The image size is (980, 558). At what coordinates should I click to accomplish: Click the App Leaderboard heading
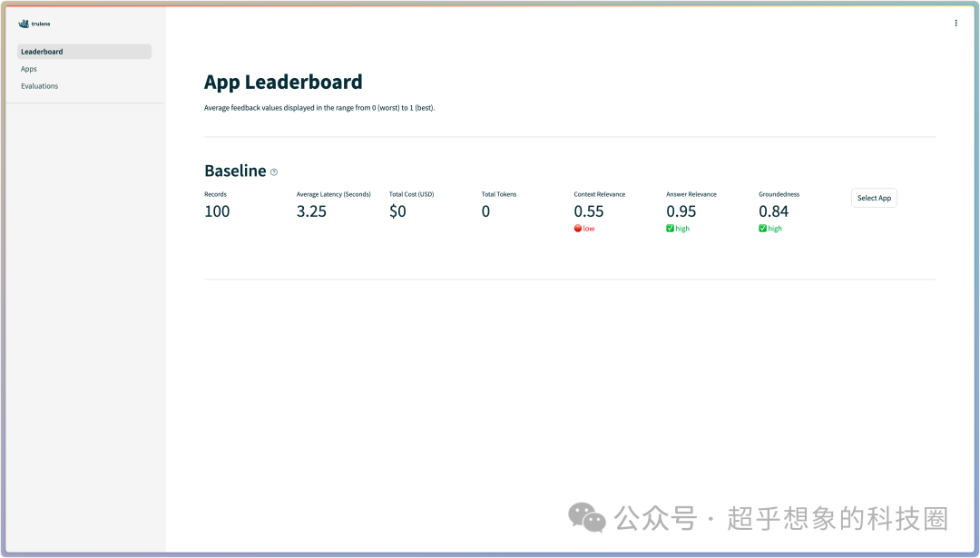point(283,82)
